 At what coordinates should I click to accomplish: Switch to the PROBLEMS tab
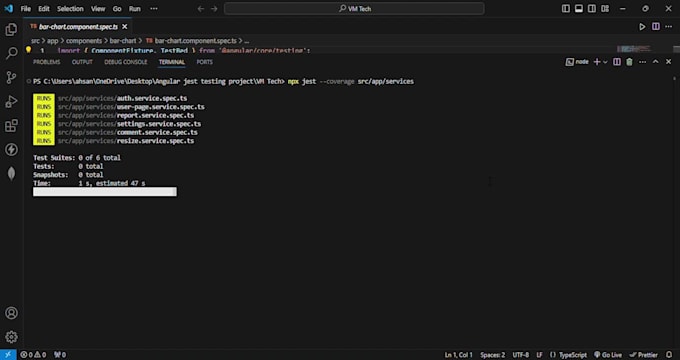pyautogui.click(x=46, y=62)
